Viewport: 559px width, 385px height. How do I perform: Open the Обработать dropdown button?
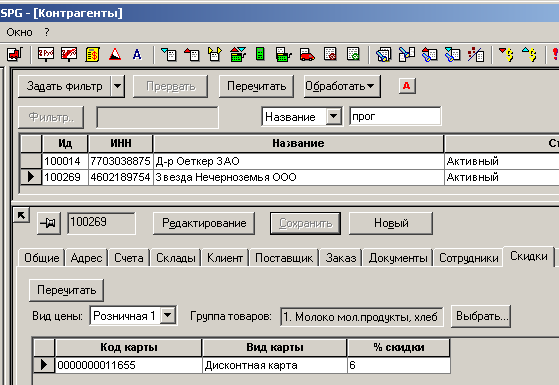pyautogui.click(x=342, y=86)
